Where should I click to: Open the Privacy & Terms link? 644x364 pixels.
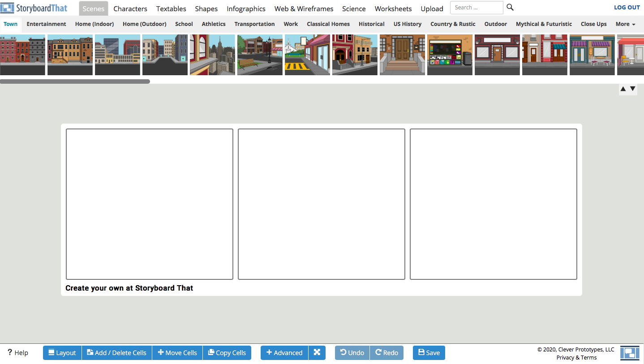click(576, 357)
